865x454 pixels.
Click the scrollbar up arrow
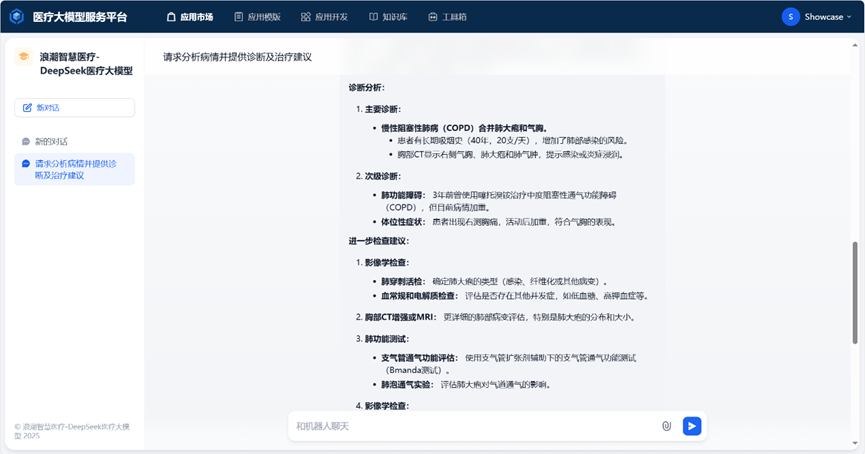(855, 45)
